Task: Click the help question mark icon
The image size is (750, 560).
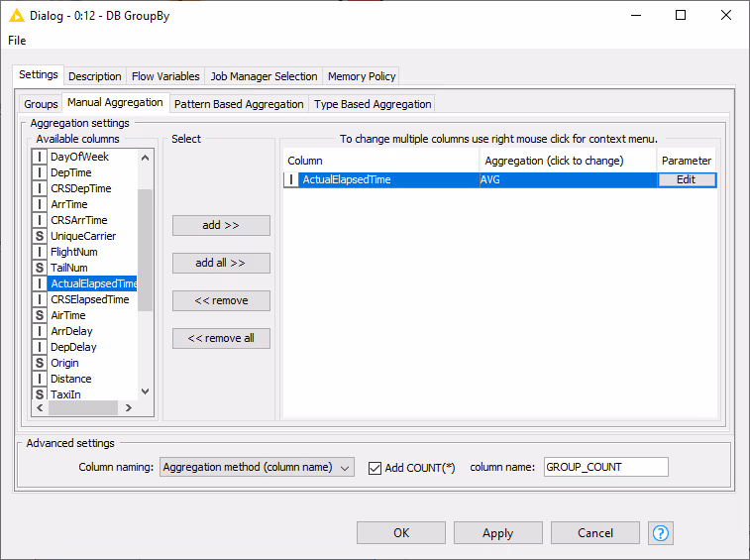Action: (x=661, y=533)
